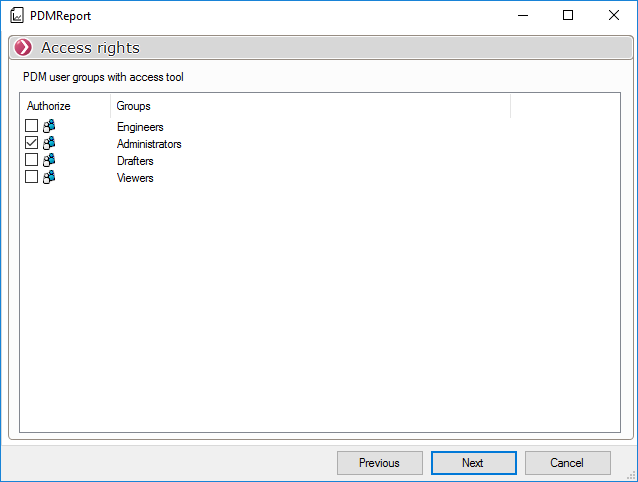Click the PDMReport app icon in title bar

point(16,15)
